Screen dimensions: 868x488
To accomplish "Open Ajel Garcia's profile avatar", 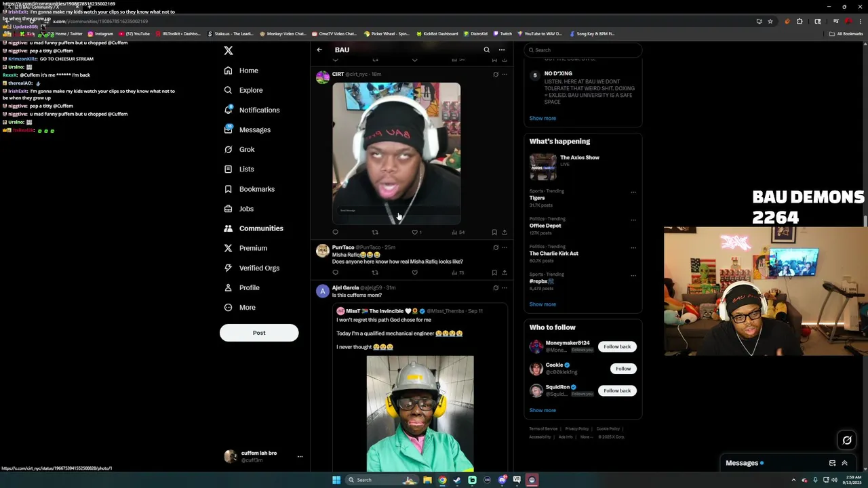I will point(323,291).
